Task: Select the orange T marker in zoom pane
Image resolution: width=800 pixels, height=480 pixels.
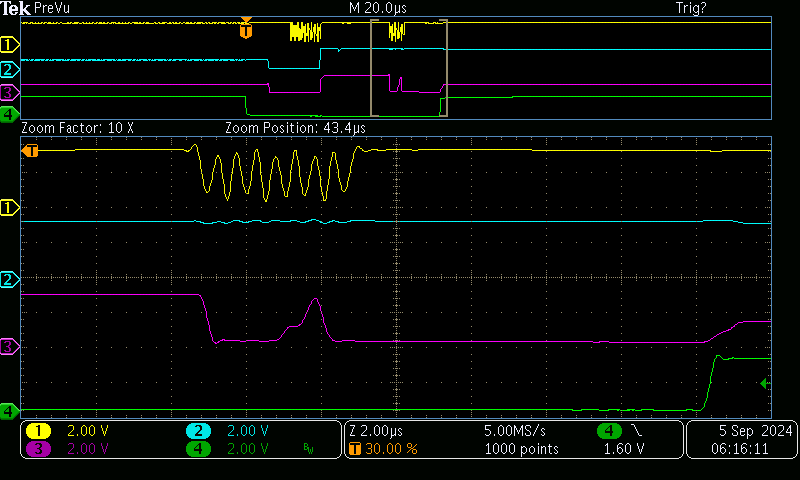Action: tap(30, 150)
